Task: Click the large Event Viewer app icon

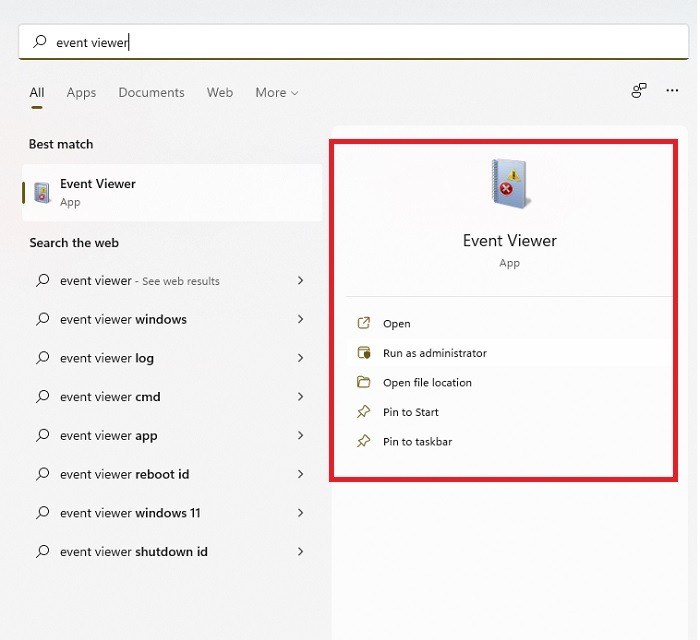Action: [510, 183]
